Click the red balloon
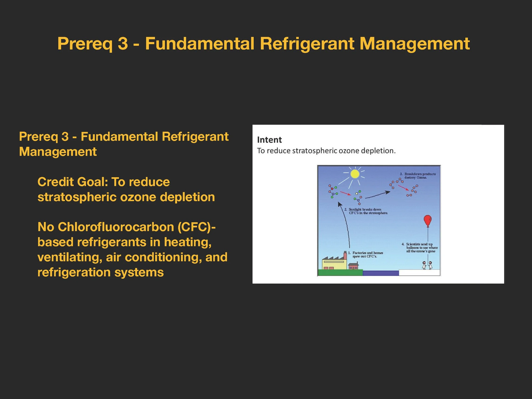532x399 pixels. coord(428,220)
